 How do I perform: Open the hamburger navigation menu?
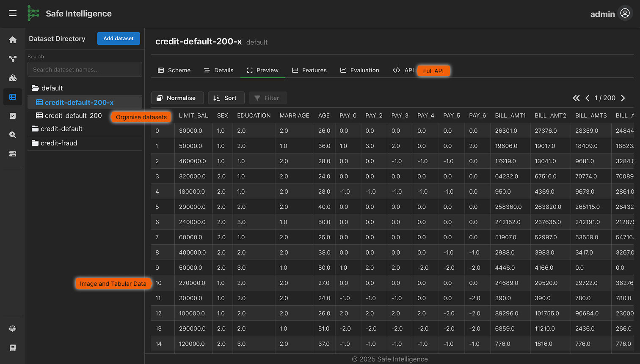pyautogui.click(x=13, y=14)
